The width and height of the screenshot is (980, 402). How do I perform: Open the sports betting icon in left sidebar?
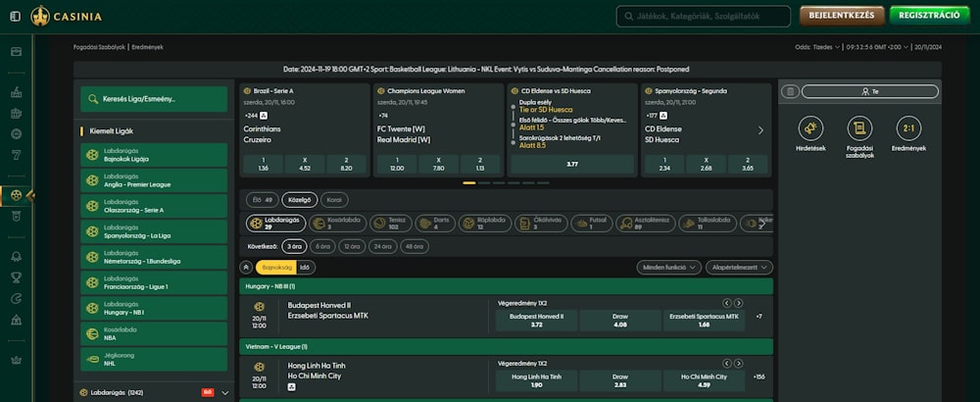tap(17, 196)
